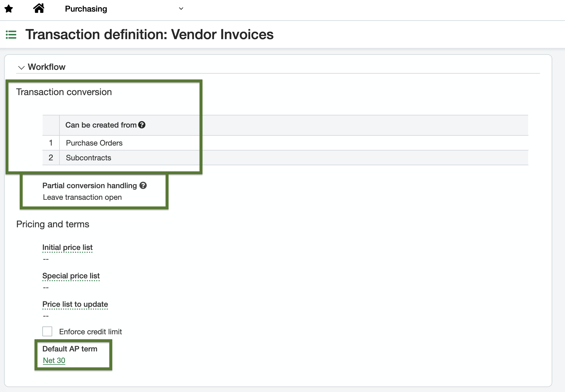Click the Special price list label
The width and height of the screenshot is (565, 392).
(x=71, y=276)
